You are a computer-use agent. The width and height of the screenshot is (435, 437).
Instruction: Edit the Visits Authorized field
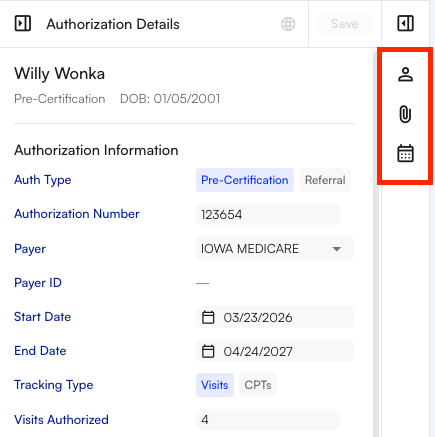pos(268,419)
